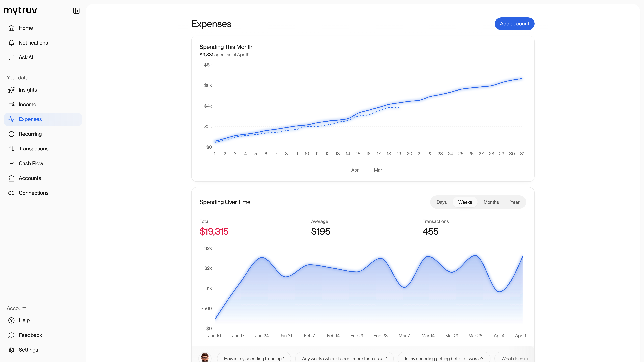
Task: Open the Recurring page label
Action: click(x=30, y=134)
